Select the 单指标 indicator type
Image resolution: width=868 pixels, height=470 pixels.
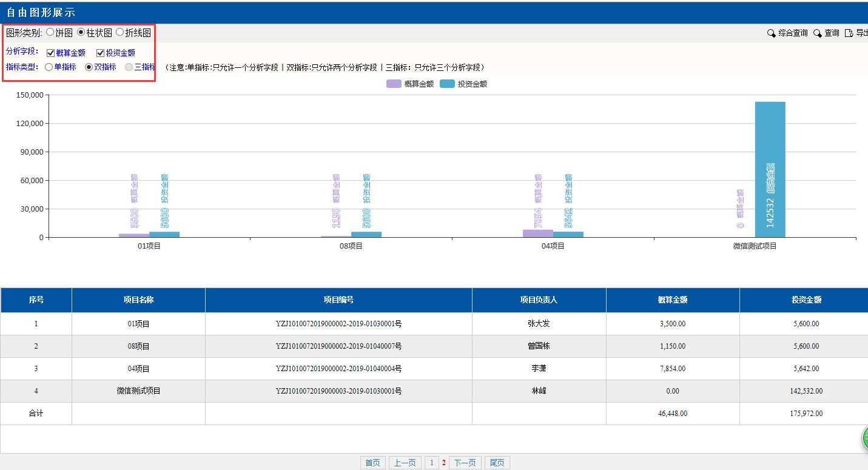(49, 67)
